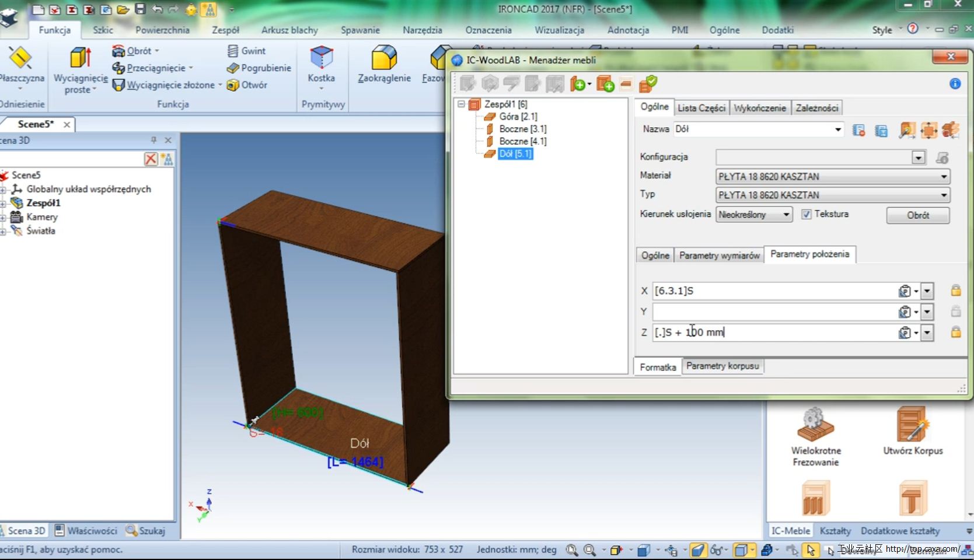The width and height of the screenshot is (974, 560).
Task: Click the locate part icon with magnifier
Action: click(x=906, y=129)
